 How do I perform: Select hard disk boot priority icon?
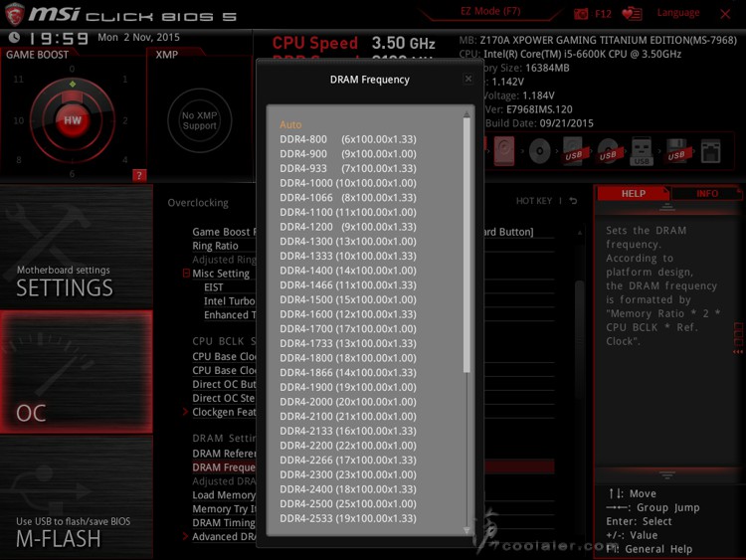pos(504,151)
